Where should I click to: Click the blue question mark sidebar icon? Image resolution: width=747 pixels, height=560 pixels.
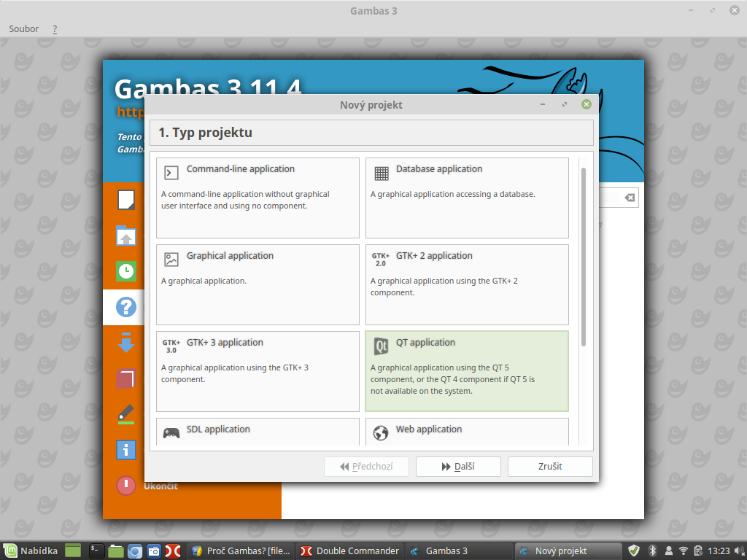126,307
